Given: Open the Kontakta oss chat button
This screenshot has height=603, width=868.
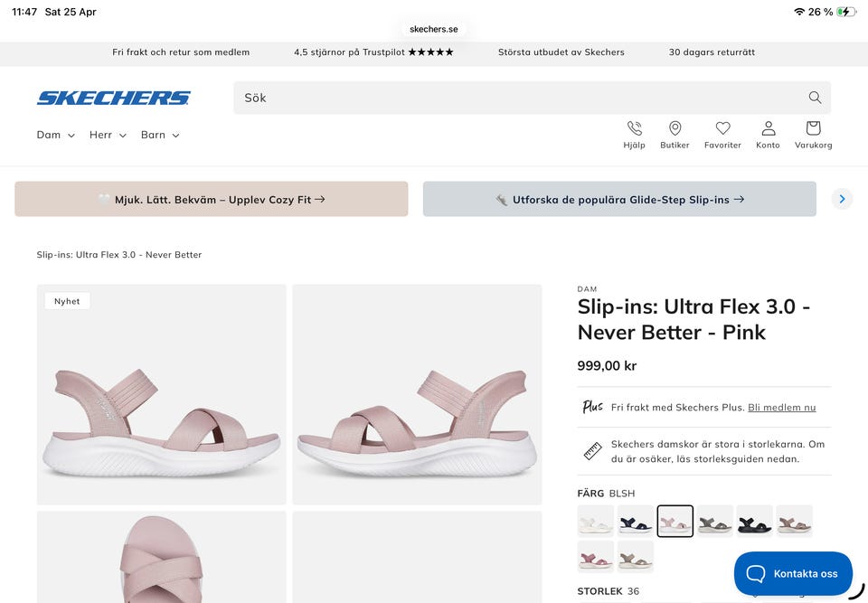Looking at the screenshot, I should (793, 573).
